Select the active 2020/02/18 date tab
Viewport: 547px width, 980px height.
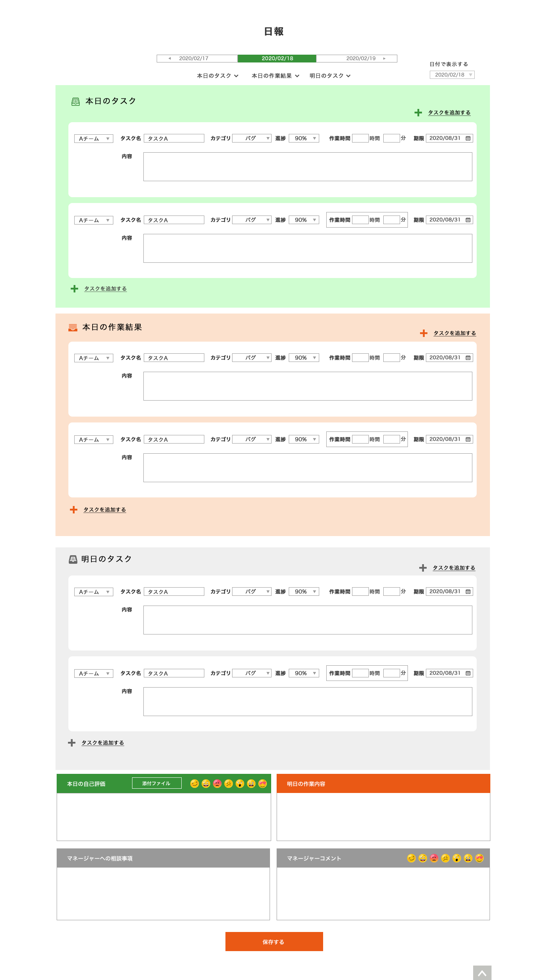pos(277,59)
